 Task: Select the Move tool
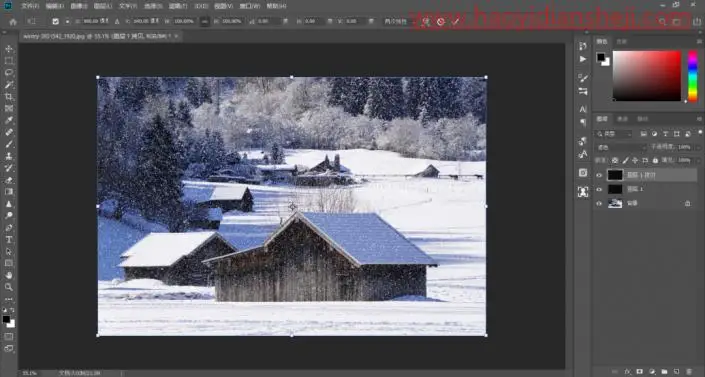(9, 49)
